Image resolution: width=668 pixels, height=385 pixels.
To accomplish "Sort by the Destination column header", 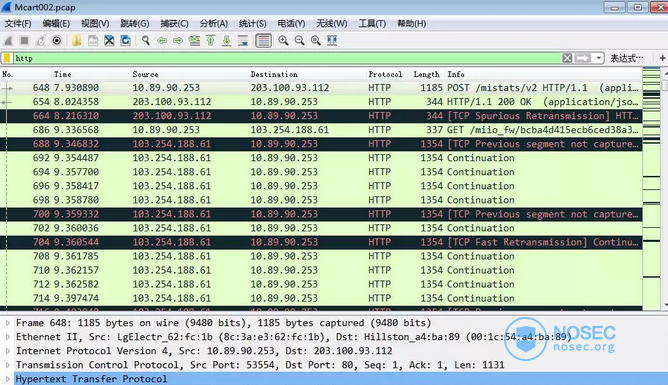I will pos(307,74).
